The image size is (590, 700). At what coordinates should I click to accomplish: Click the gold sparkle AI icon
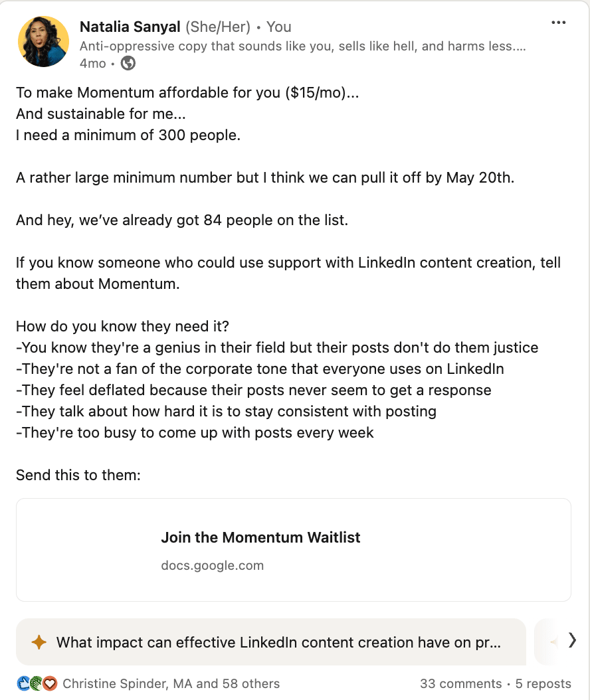click(39, 642)
